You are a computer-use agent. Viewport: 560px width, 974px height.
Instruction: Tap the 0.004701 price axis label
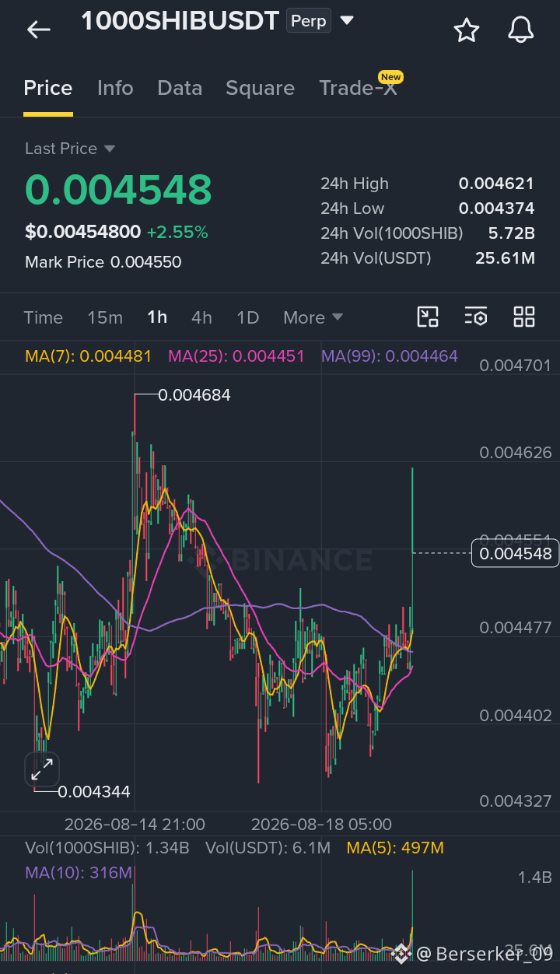(x=516, y=365)
